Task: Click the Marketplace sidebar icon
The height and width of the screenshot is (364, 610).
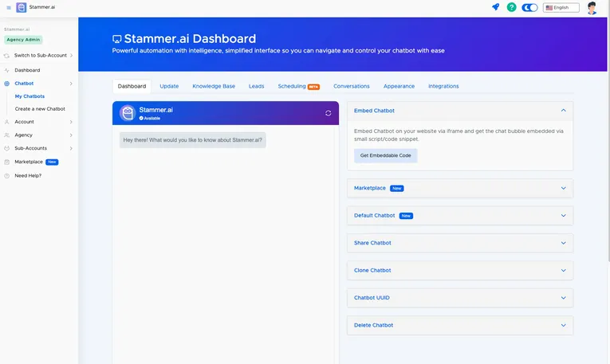Action: [6, 162]
